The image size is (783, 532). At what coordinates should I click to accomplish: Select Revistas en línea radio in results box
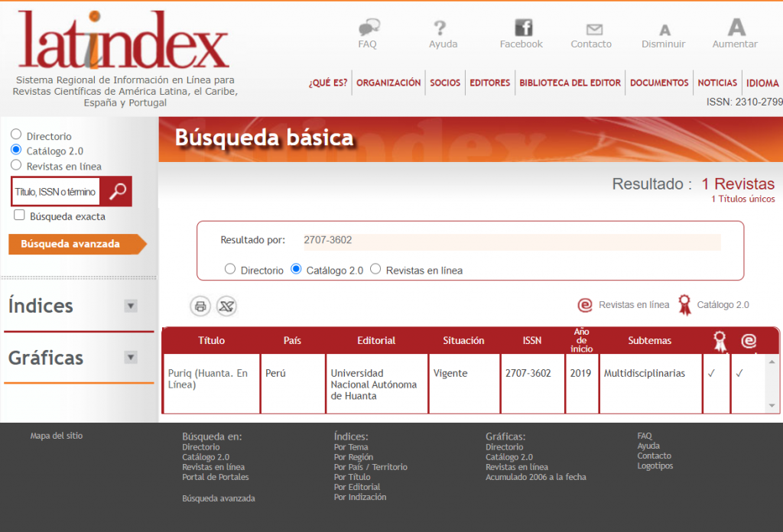[x=375, y=269]
